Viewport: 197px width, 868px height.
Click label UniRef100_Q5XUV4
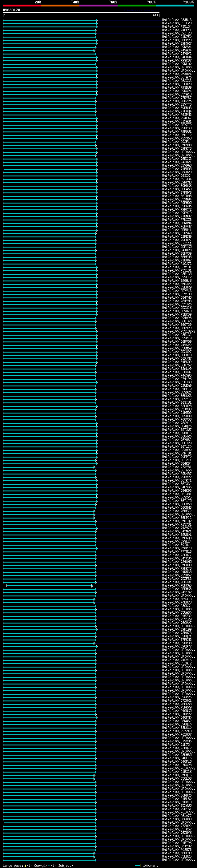pos(177,74)
